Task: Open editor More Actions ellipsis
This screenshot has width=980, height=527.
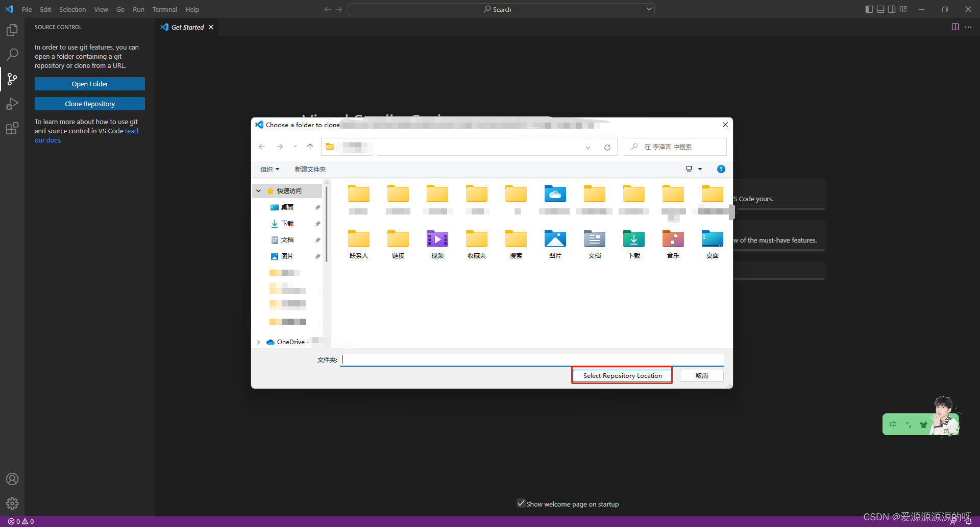Action: (968, 27)
